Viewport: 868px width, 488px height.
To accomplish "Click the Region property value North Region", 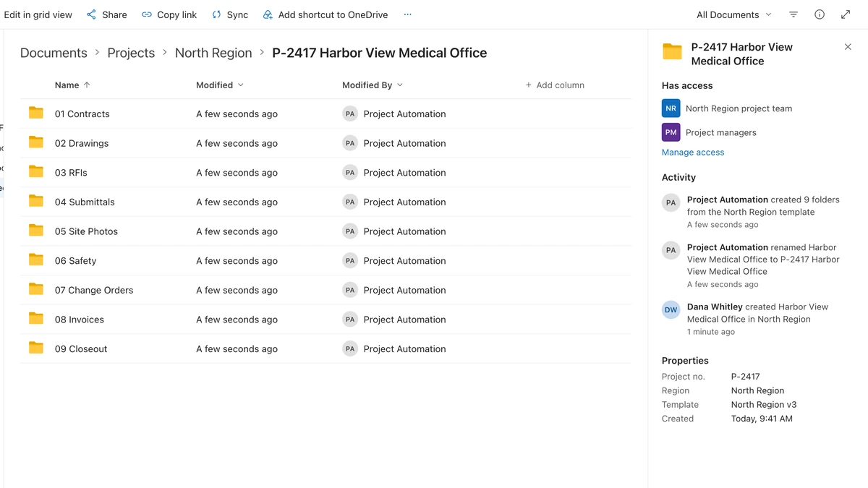I will [x=757, y=390].
